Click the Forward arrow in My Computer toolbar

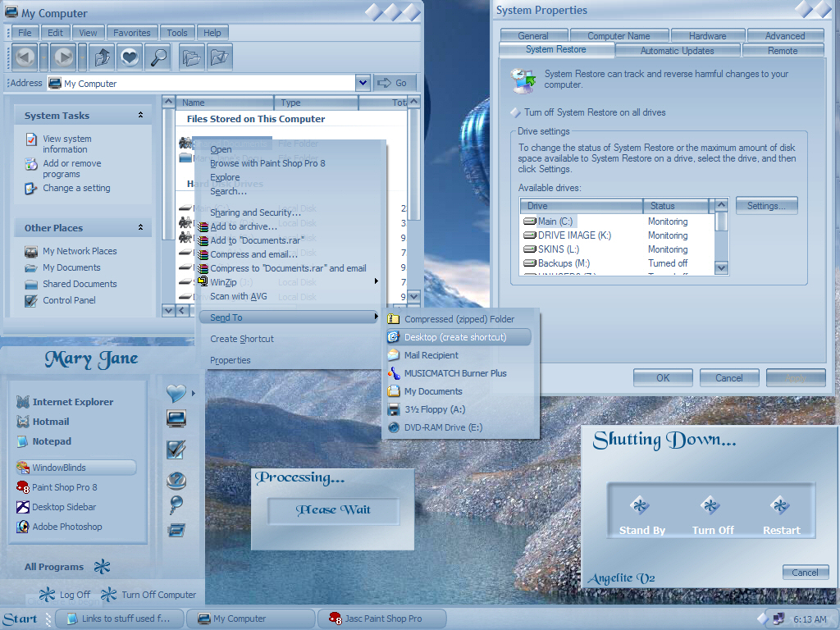click(63, 57)
